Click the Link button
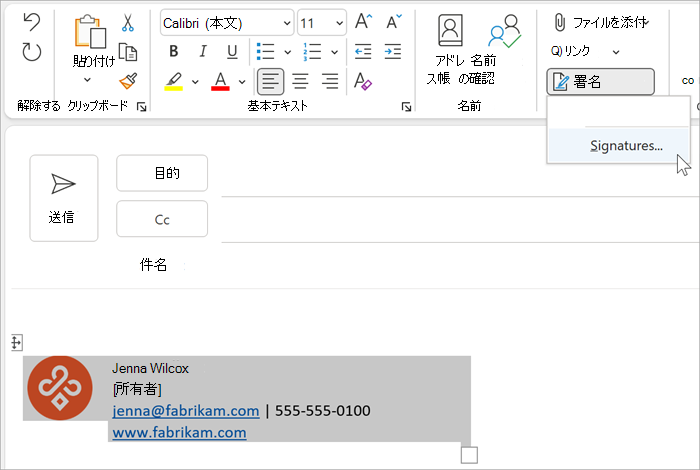 571,51
